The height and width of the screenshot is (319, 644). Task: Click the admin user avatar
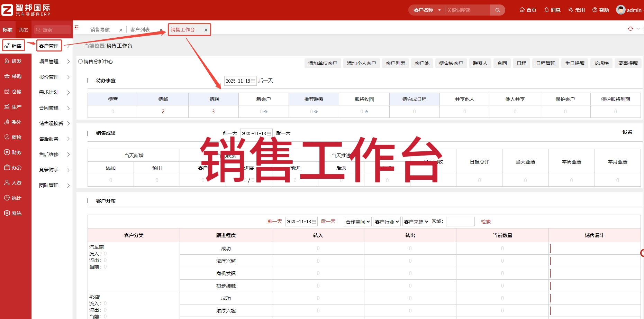point(620,10)
